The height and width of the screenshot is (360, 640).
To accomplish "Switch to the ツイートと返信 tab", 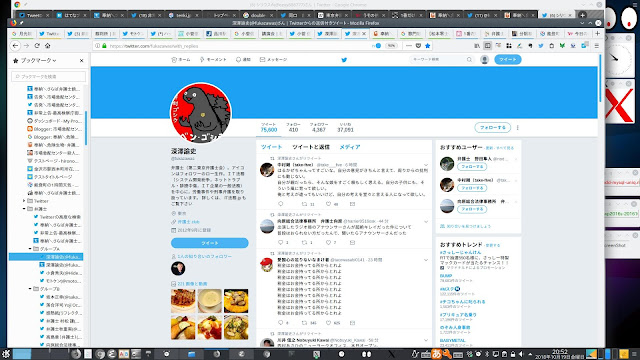I will [311, 147].
